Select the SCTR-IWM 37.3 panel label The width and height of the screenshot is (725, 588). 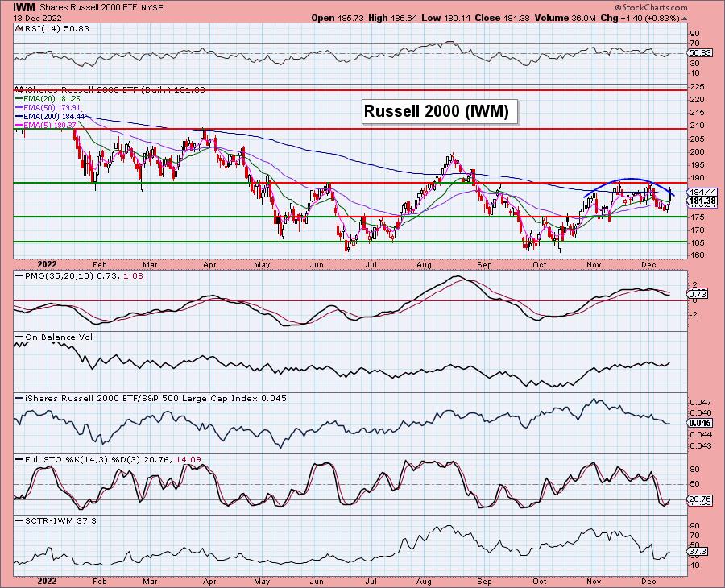(x=56, y=521)
